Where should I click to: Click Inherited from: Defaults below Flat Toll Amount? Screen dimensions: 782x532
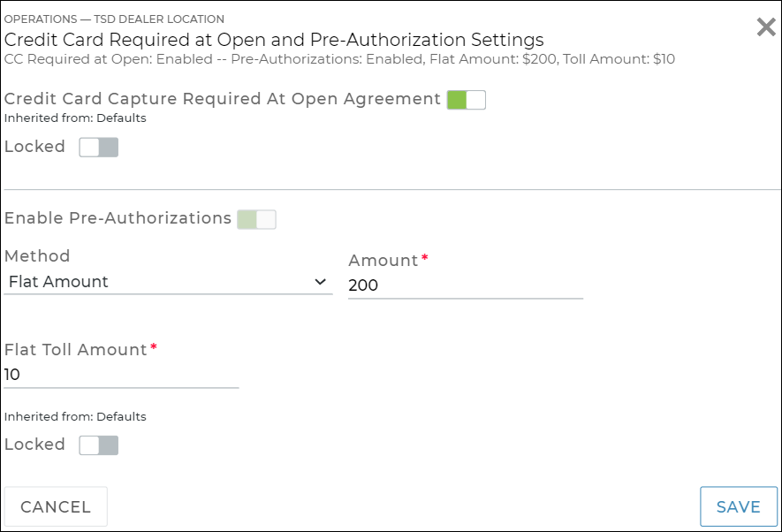(x=75, y=416)
